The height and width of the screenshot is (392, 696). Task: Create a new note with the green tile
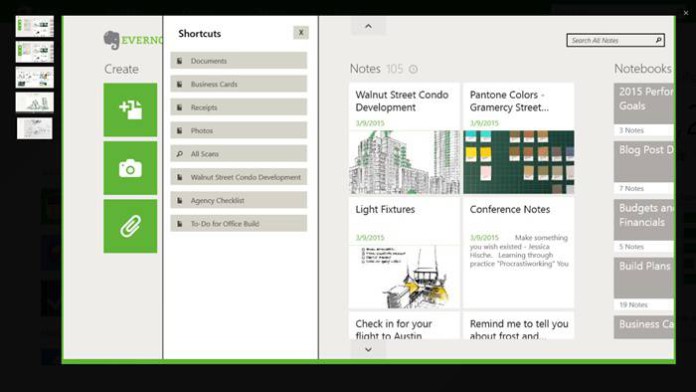coord(130,110)
